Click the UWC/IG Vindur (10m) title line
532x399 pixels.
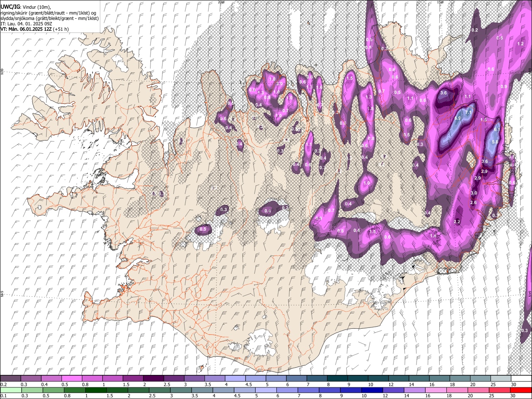click(26, 7)
